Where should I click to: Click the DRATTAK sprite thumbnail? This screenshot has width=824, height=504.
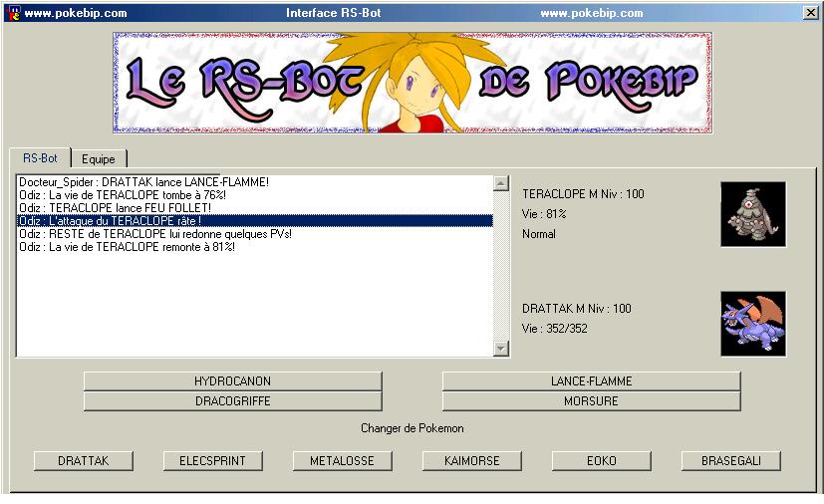tap(753, 324)
